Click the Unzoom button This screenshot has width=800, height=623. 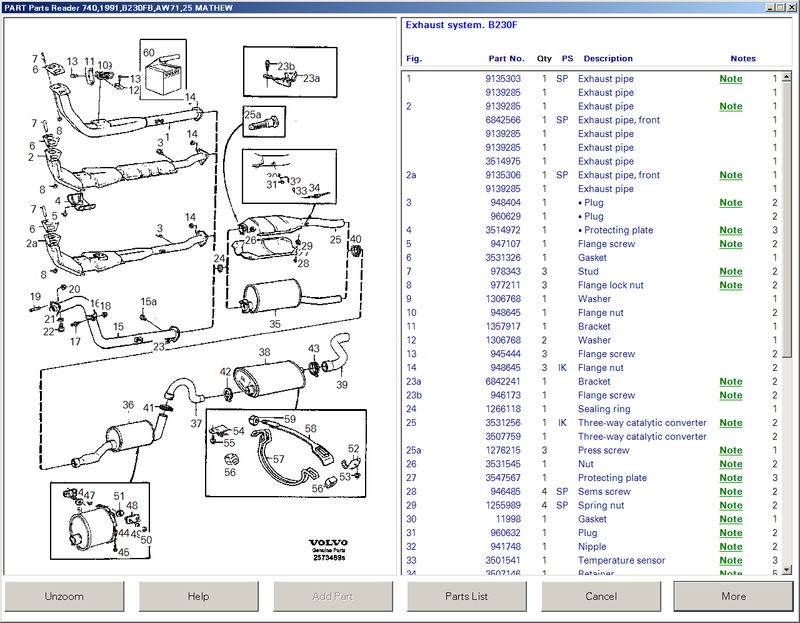click(64, 596)
